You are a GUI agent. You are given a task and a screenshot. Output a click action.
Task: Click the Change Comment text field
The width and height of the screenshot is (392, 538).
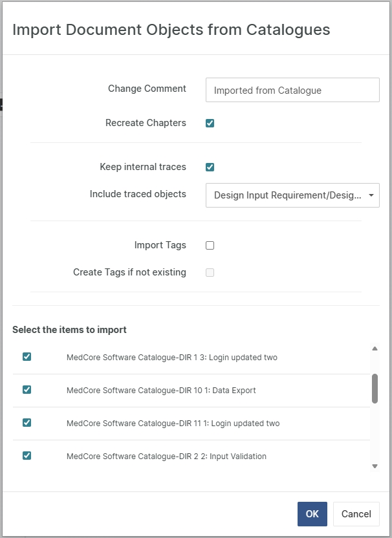click(292, 91)
